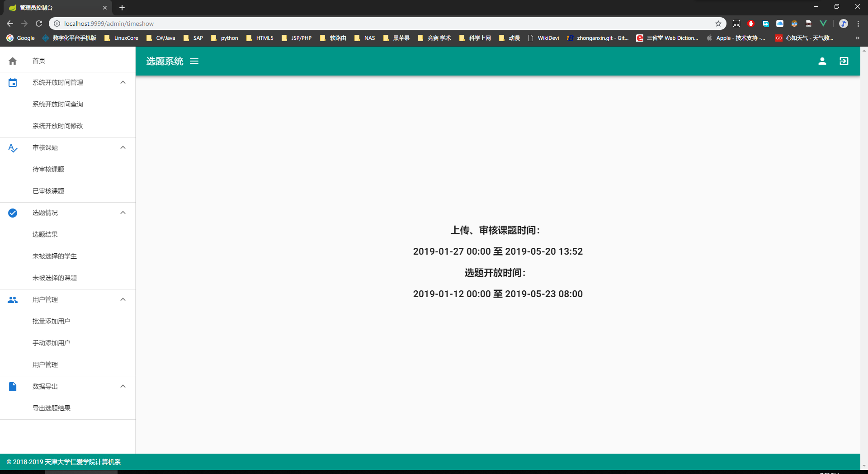Collapse the 审核课题 section chevron
This screenshot has height=474, width=868.
(123, 147)
